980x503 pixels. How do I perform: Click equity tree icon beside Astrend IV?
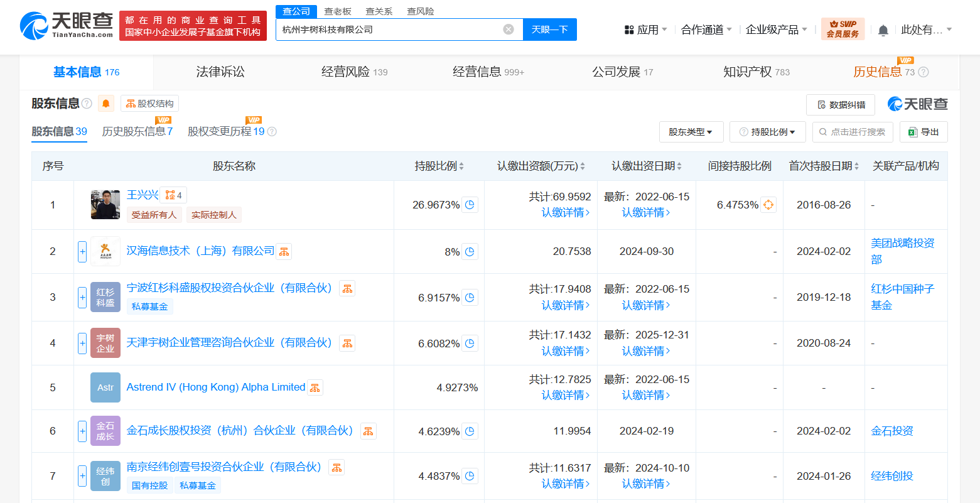tap(315, 388)
